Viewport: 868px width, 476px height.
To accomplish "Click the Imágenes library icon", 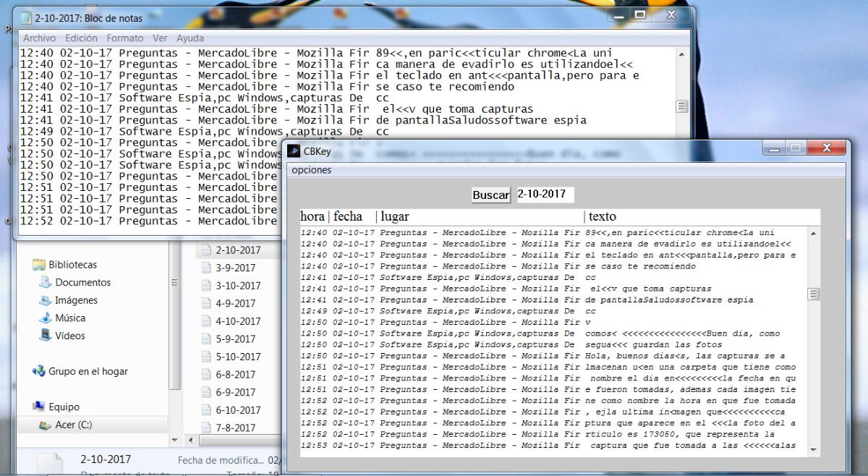I will [x=46, y=300].
